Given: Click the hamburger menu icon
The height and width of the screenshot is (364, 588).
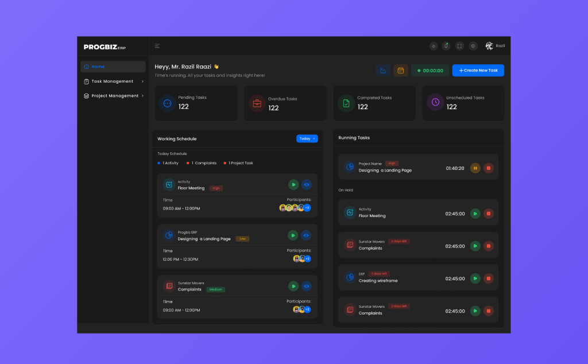Looking at the screenshot, I should (x=157, y=46).
